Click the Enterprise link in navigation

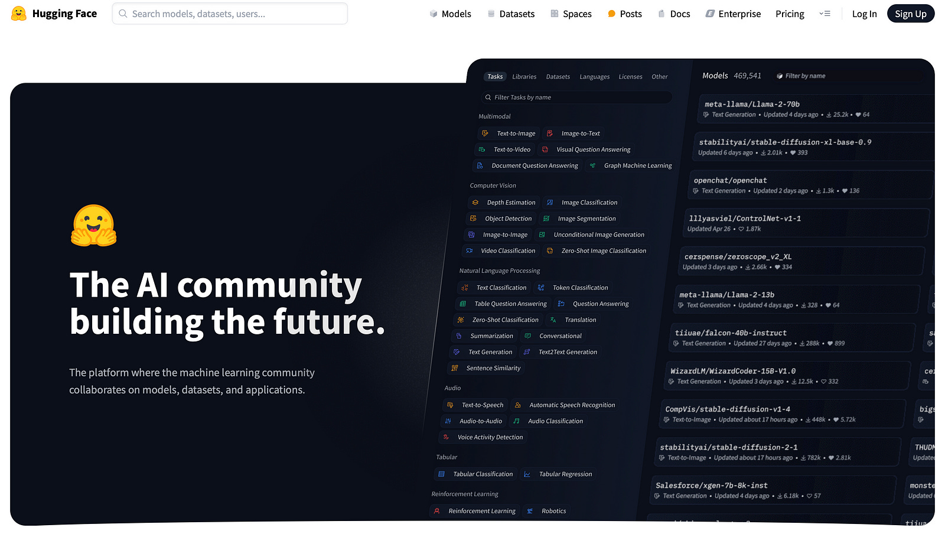733,14
